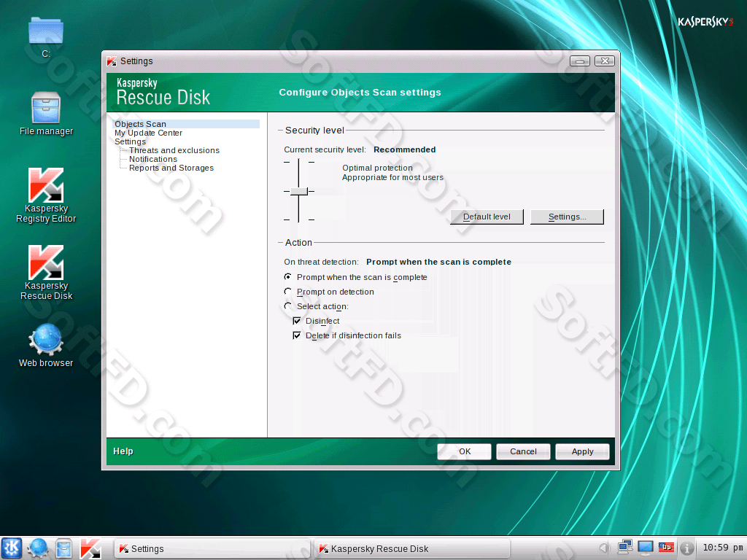Click the file manager launcher in the taskbar

64,548
